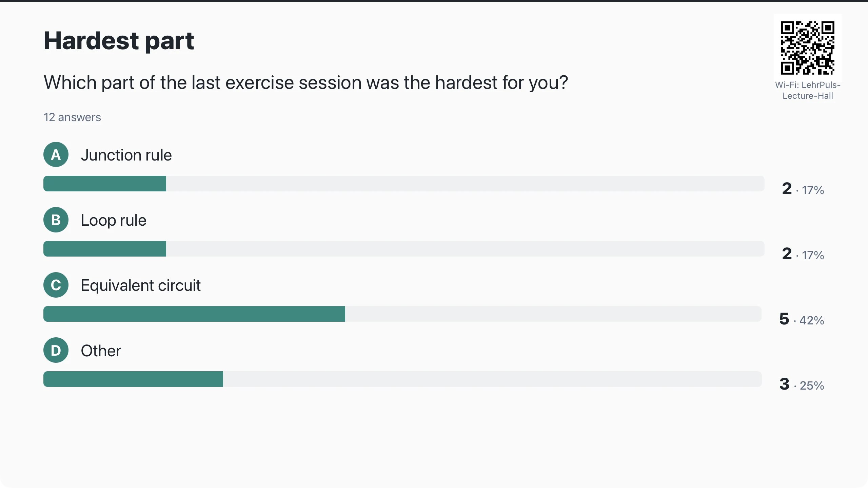Image resolution: width=868 pixels, height=488 pixels.
Task: Click the D badge for Other
Action: [56, 350]
